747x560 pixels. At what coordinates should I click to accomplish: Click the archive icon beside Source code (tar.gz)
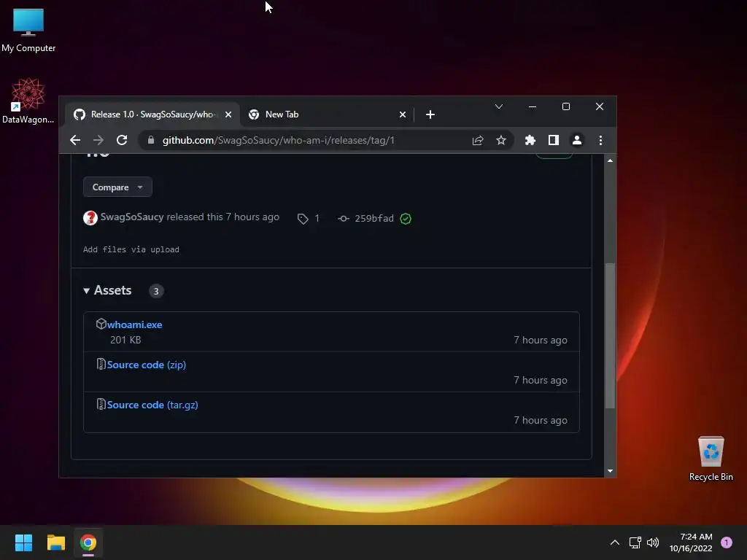[101, 404]
